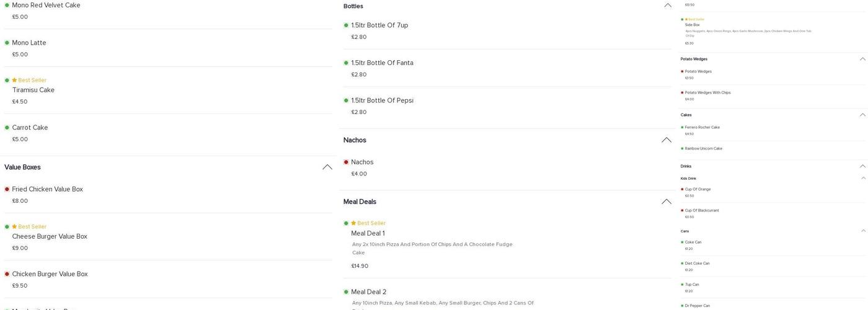Image resolution: width=868 pixels, height=310 pixels.
Task: Select the Diet Coke Can item
Action: 697,263
